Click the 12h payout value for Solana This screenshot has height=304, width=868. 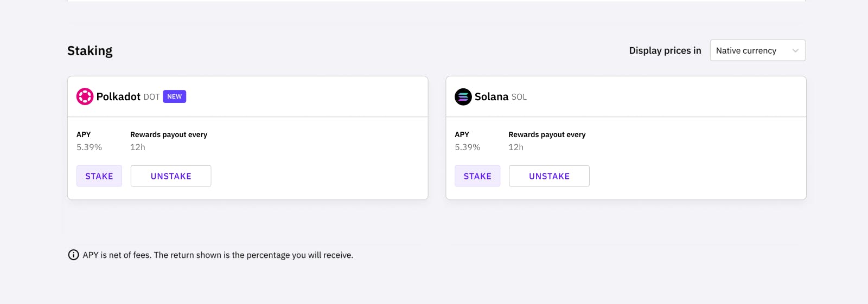click(x=515, y=147)
